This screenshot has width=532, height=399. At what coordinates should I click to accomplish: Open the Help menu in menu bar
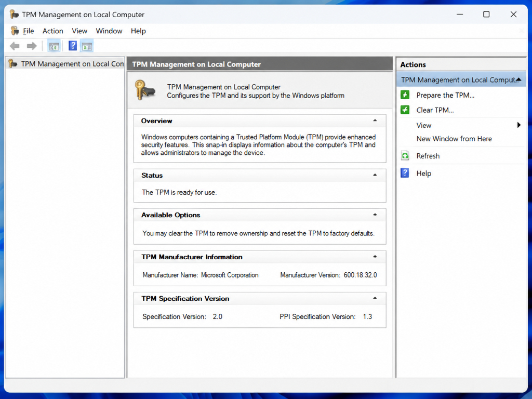[138, 31]
